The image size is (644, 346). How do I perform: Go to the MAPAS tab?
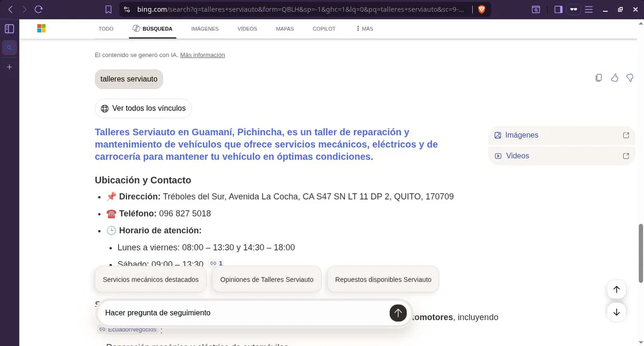pos(285,29)
